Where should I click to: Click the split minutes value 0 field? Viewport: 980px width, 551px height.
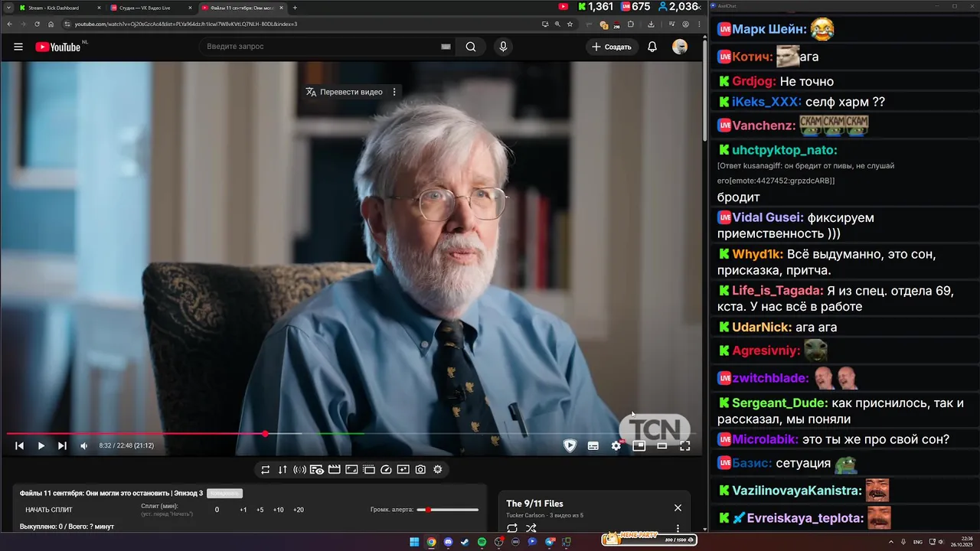(x=217, y=510)
